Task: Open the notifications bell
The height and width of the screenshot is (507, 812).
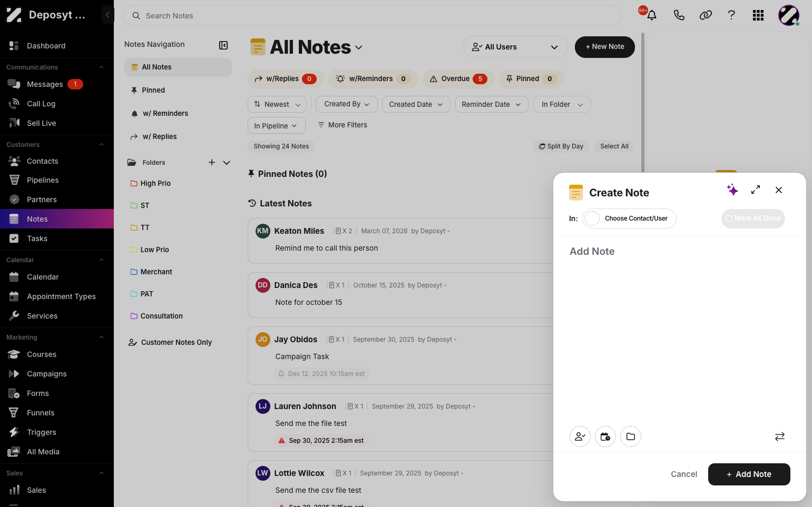Action: 651,15
